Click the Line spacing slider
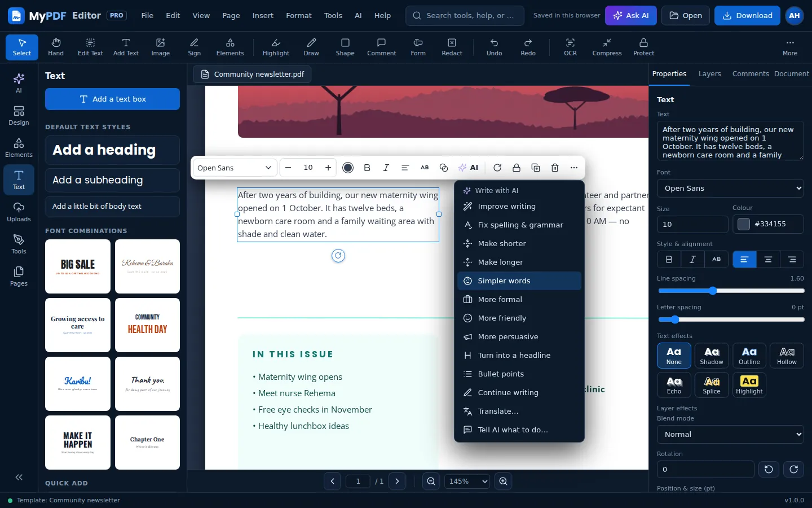Viewport: 812px width, 508px height. 731,291
